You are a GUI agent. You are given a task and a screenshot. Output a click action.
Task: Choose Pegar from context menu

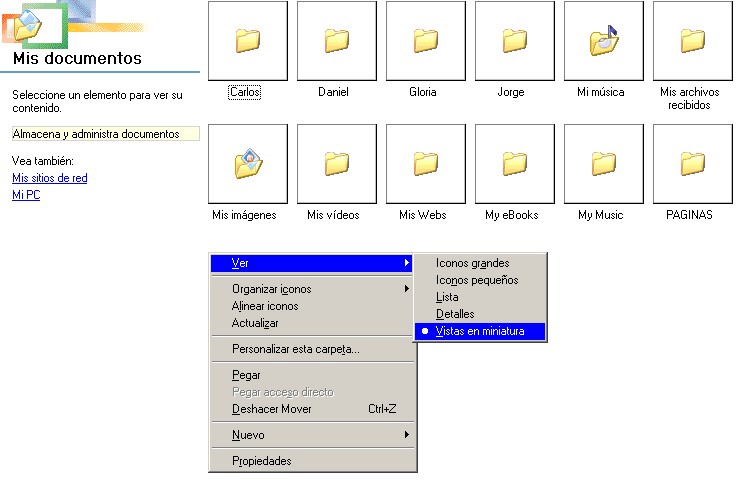point(311,375)
